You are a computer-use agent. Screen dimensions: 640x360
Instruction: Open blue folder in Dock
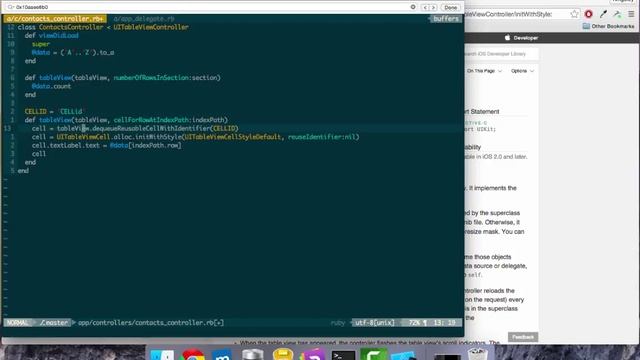(x=403, y=355)
